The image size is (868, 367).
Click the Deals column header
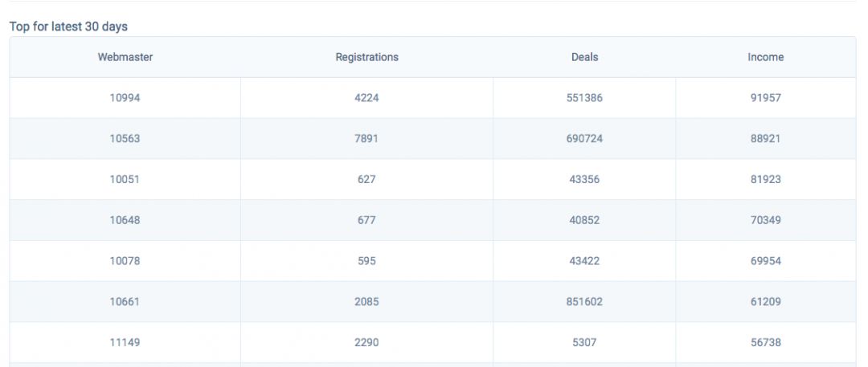[x=584, y=57]
